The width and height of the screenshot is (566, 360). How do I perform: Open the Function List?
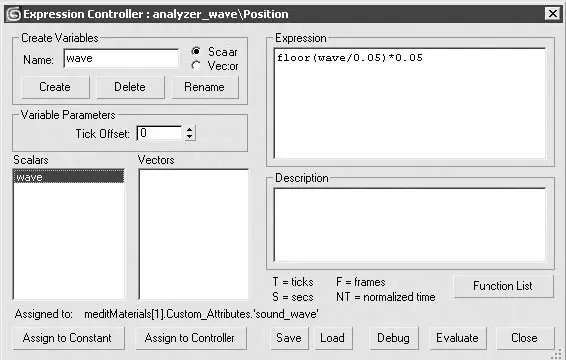pyautogui.click(x=503, y=286)
